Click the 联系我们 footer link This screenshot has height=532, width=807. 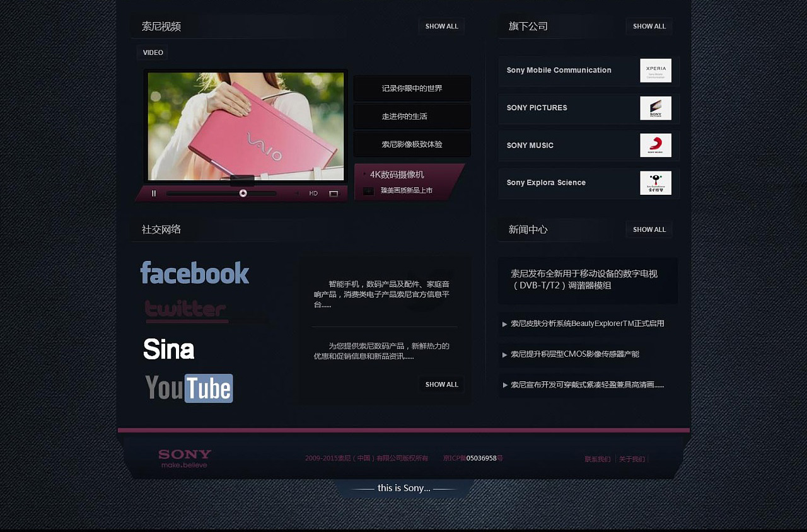[x=598, y=460]
